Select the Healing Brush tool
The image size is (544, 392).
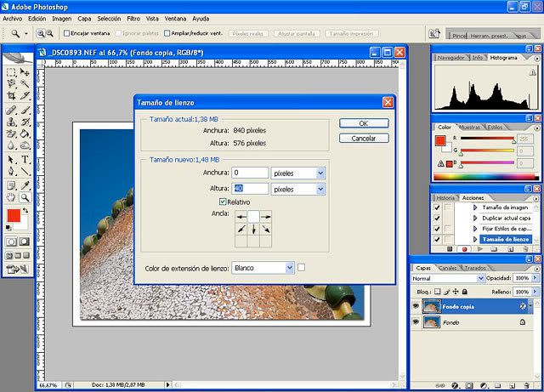tap(11, 111)
